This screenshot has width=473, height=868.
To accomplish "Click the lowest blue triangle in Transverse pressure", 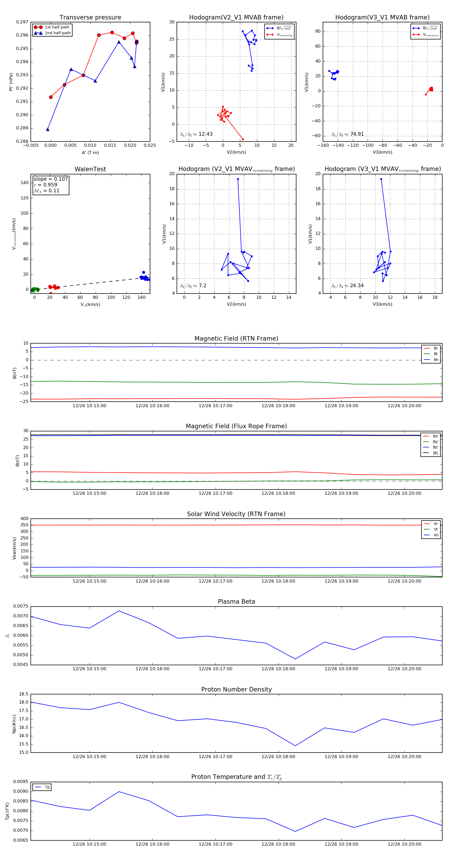I will pyautogui.click(x=48, y=129).
